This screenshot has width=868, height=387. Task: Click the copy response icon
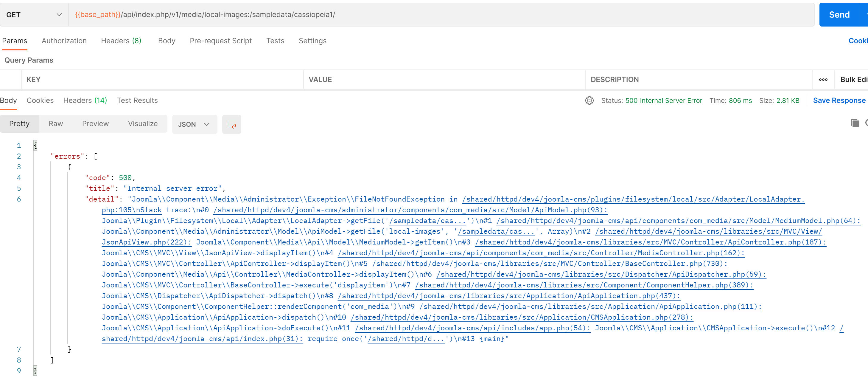[855, 123]
